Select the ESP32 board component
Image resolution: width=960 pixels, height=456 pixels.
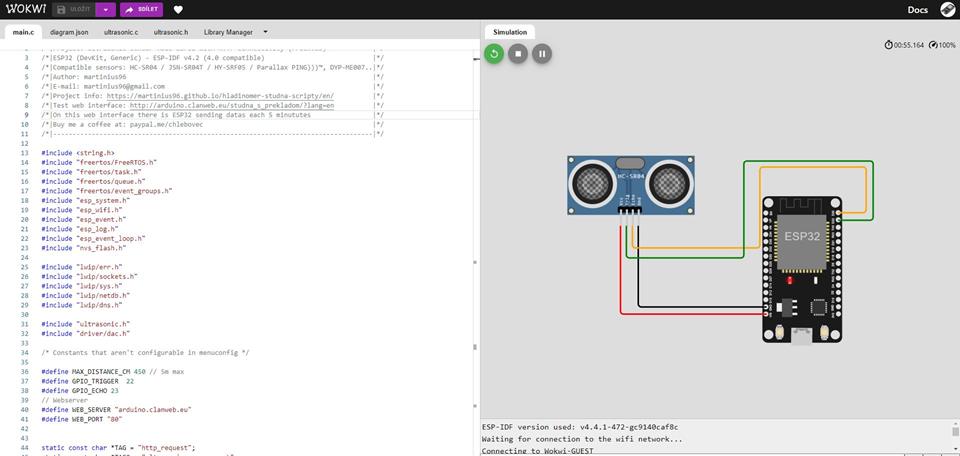tap(800, 267)
